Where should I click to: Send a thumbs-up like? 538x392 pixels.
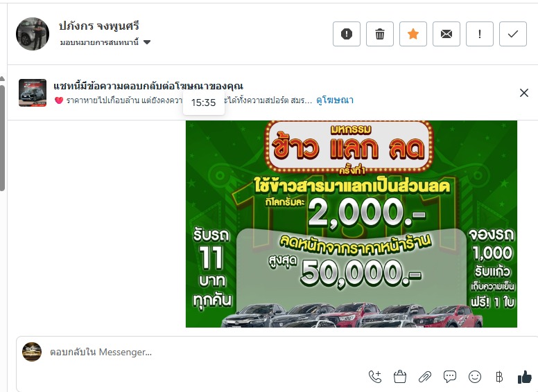525,377
